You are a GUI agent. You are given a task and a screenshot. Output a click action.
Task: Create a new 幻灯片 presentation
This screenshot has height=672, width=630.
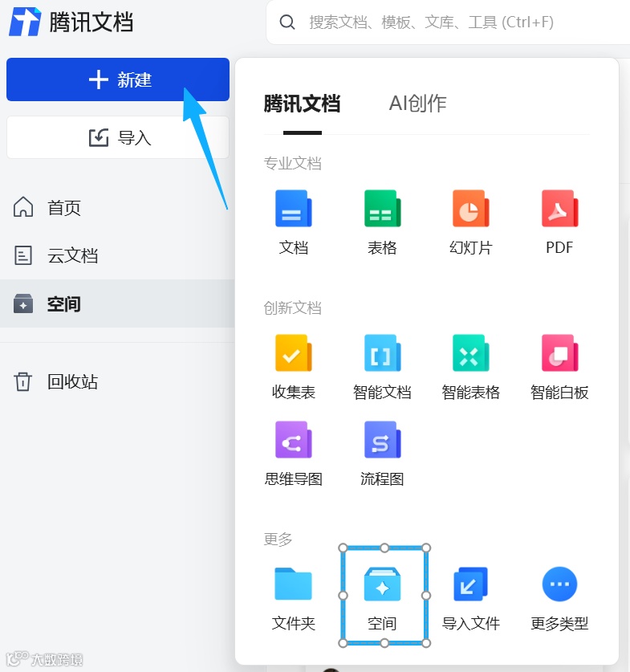coord(470,222)
